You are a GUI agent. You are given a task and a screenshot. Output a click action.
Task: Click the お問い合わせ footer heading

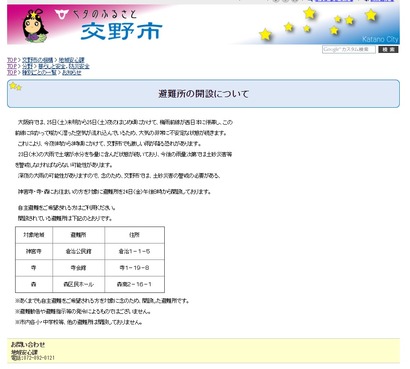coord(28,345)
